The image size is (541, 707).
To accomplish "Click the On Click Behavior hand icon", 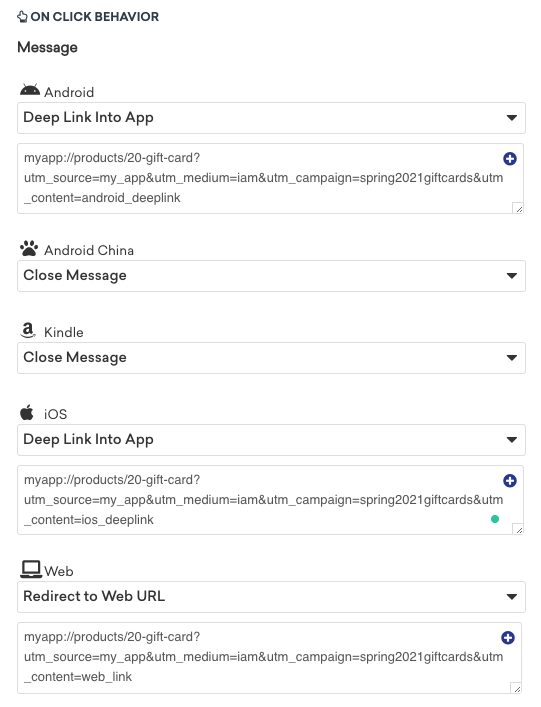I will click(22, 17).
